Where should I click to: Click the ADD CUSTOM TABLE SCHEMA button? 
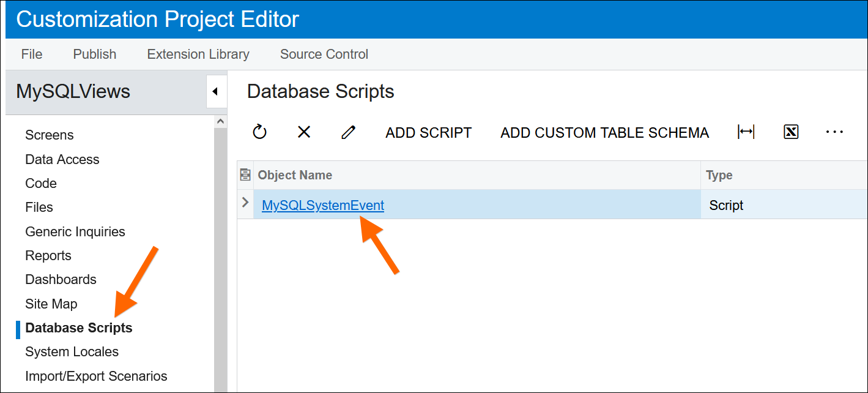(604, 132)
